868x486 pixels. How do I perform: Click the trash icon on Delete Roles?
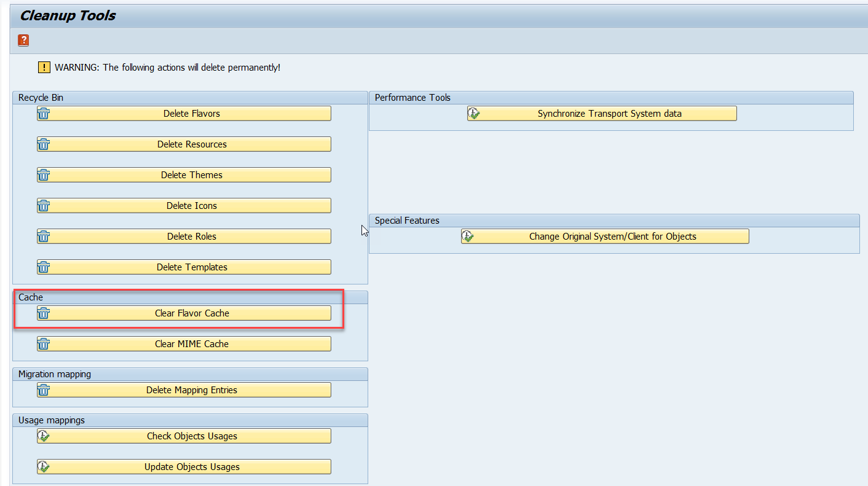44,236
